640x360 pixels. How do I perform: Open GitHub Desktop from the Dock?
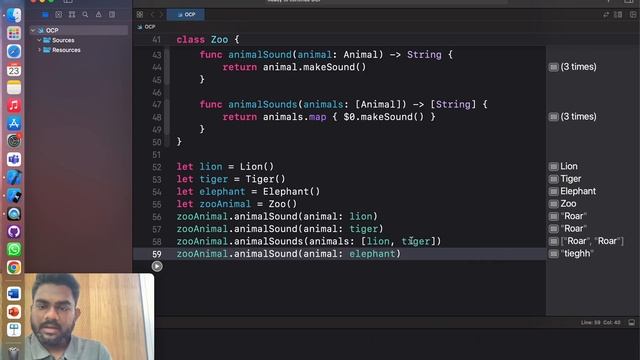[x=14, y=231]
